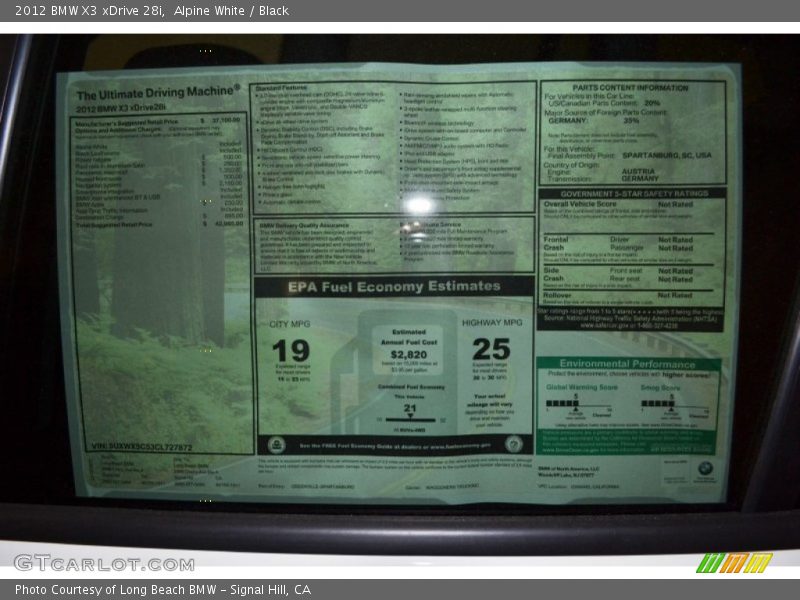
Task: Click the combined fuel economy value '21'
Action: point(410,408)
